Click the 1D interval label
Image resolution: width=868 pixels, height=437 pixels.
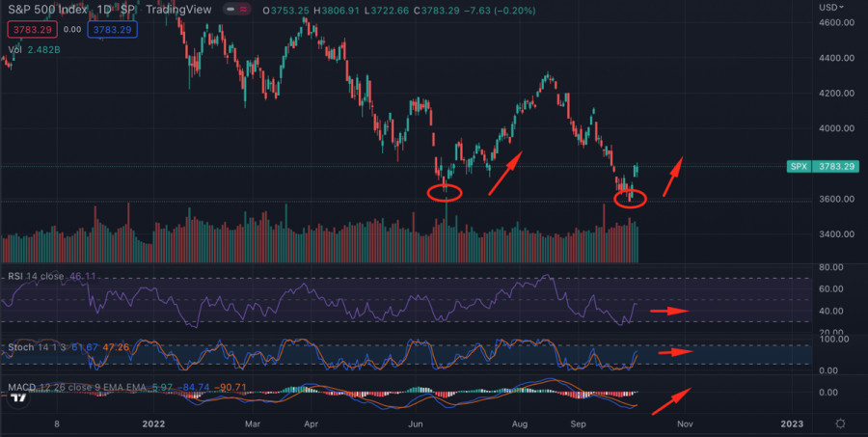[x=104, y=10]
